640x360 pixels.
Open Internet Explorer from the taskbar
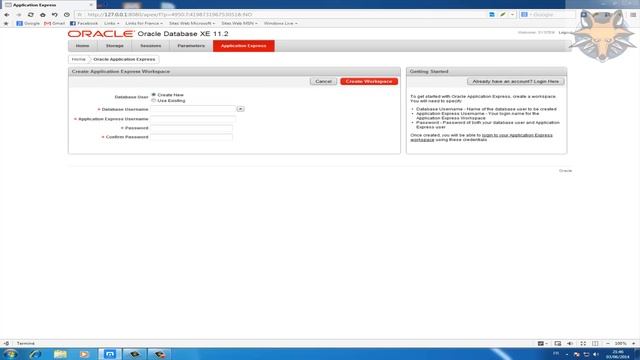click(x=36, y=354)
